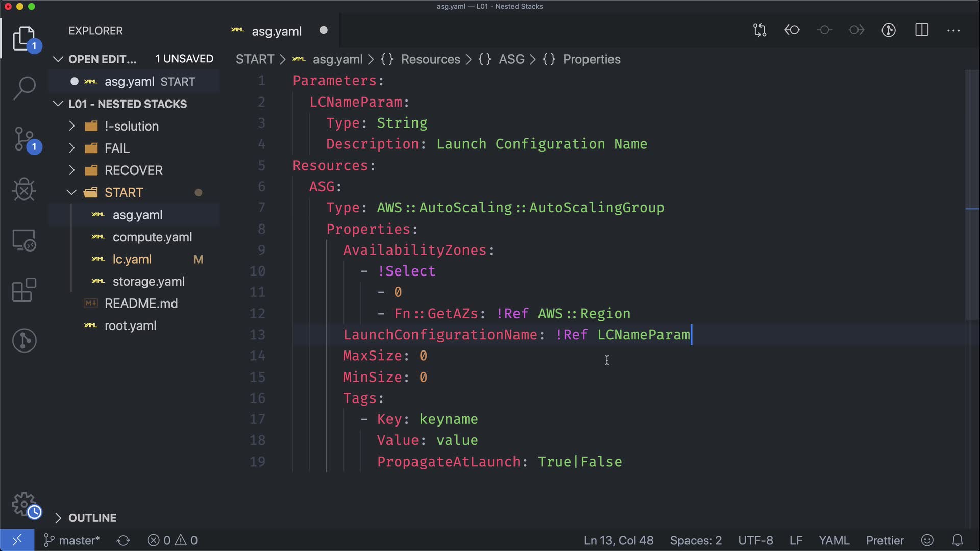Viewport: 980px width, 551px height.
Task: Click the Split Editor Right icon
Action: click(x=922, y=30)
